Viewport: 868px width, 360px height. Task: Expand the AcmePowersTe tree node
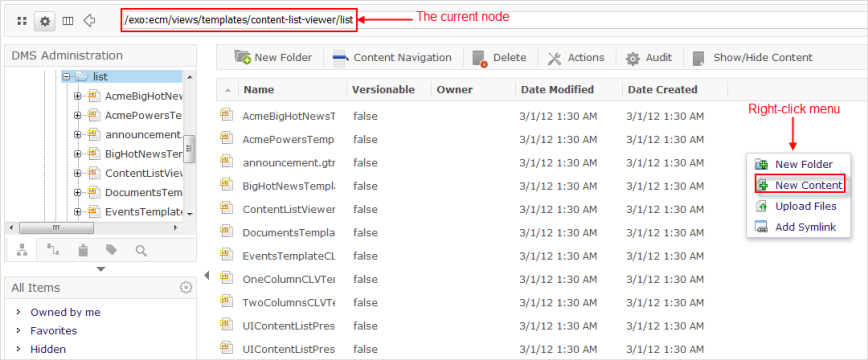(x=78, y=115)
